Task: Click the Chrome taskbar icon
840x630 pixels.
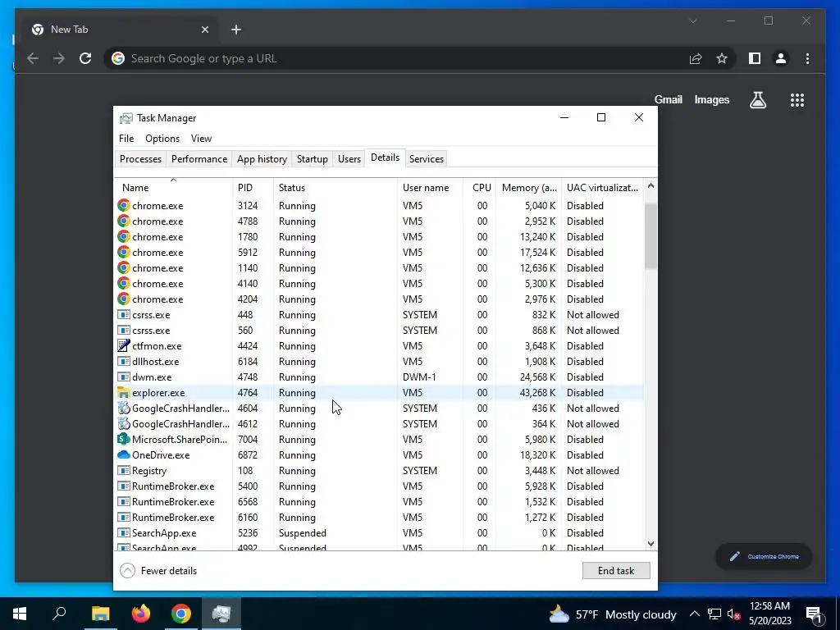Action: [181, 614]
